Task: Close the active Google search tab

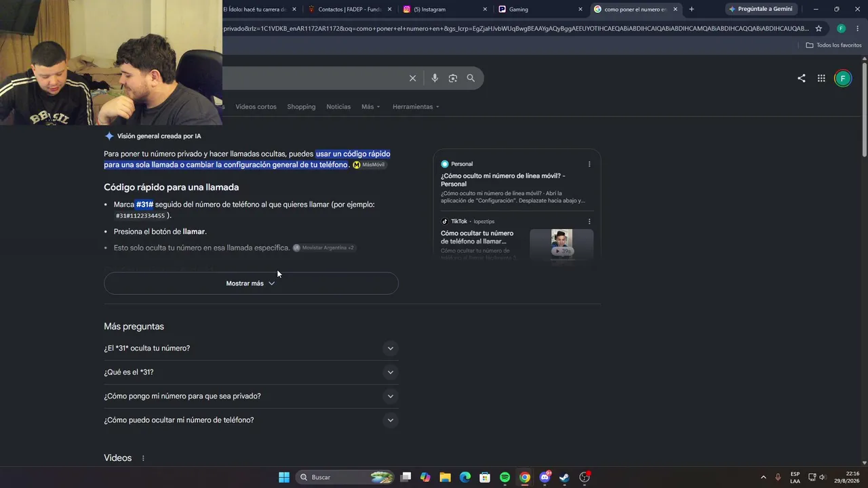Action: coord(675,9)
